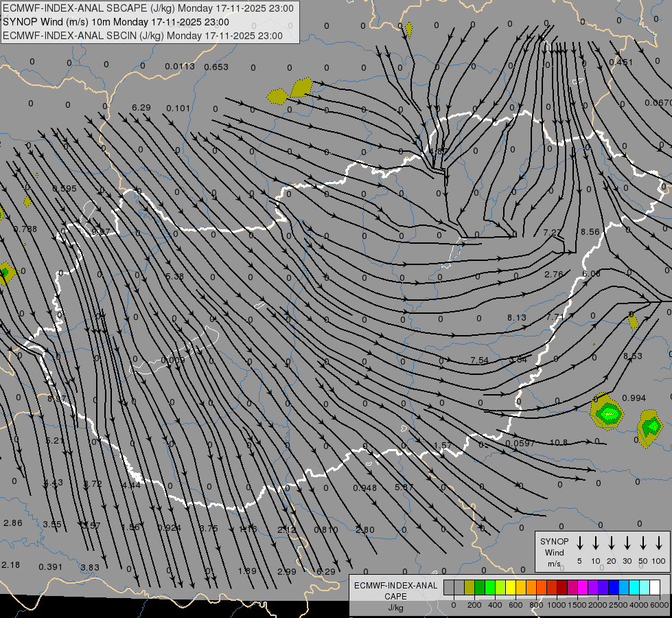The height and width of the screenshot is (618, 672).
Task: Click the 10 m/s wind arrow in legend
Action: coord(596,543)
